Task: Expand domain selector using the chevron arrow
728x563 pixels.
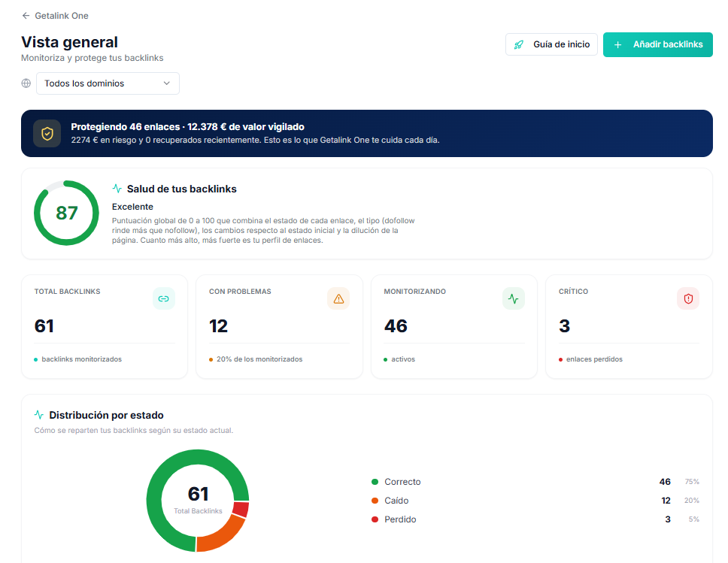Action: pos(167,83)
